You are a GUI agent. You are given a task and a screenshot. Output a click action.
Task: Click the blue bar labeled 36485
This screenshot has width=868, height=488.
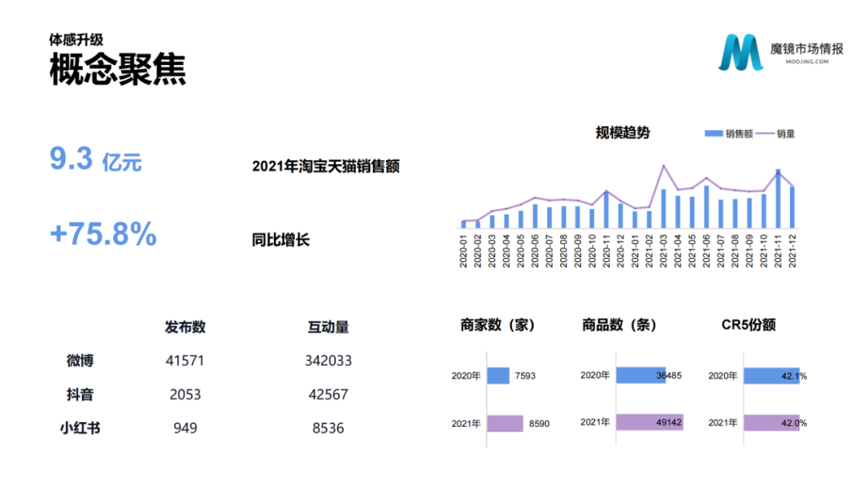[x=641, y=375]
